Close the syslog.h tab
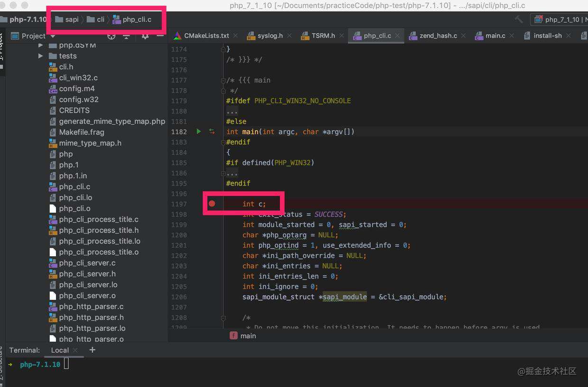Viewport: 588px width, 387px height. click(290, 36)
